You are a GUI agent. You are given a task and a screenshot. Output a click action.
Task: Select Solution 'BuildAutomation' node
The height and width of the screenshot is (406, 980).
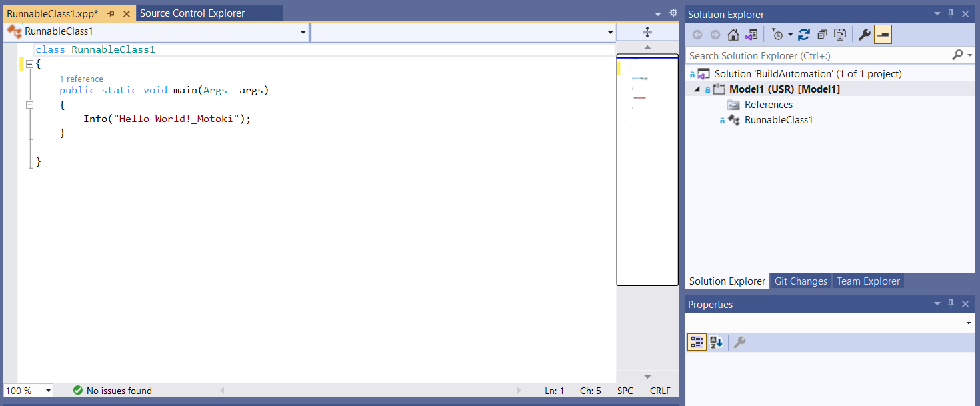(x=808, y=73)
